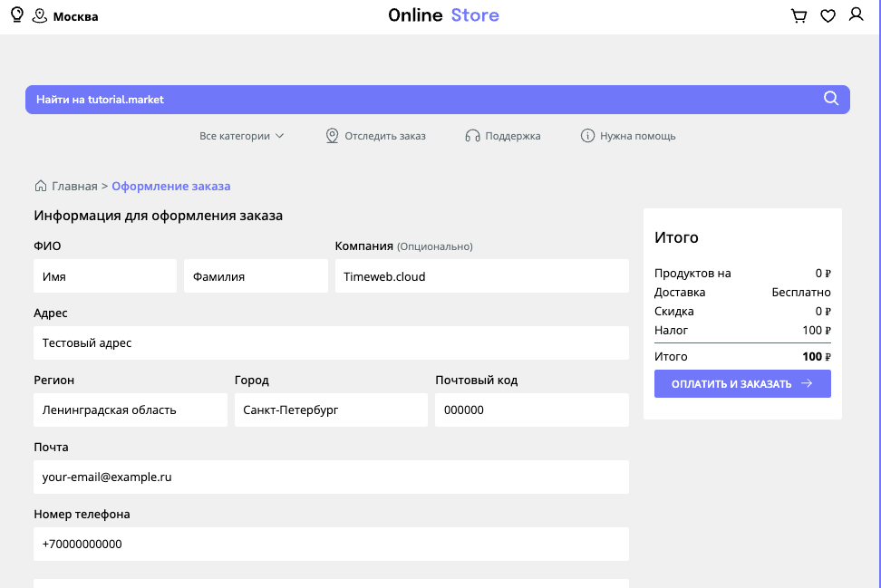881x588 pixels.
Task: Open favorites via heart icon
Action: 828,15
